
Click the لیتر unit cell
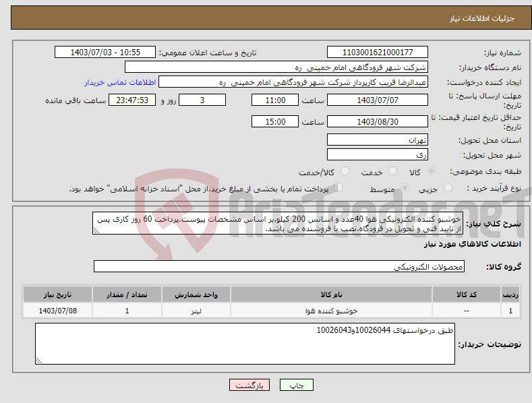pos(196,311)
